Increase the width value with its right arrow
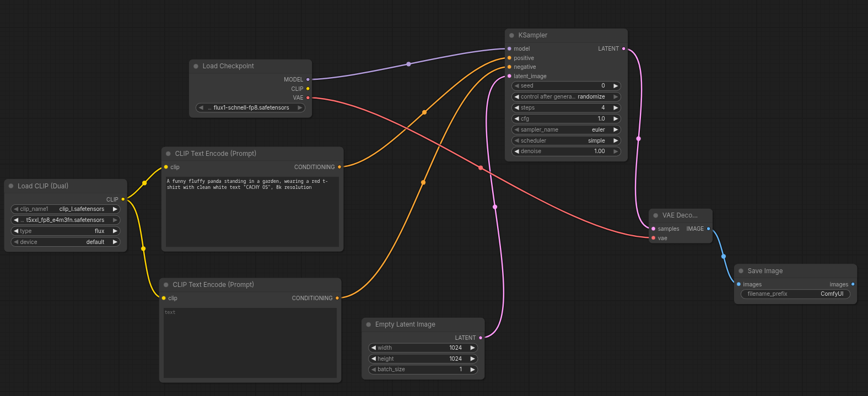This screenshot has width=868, height=396. (472, 348)
